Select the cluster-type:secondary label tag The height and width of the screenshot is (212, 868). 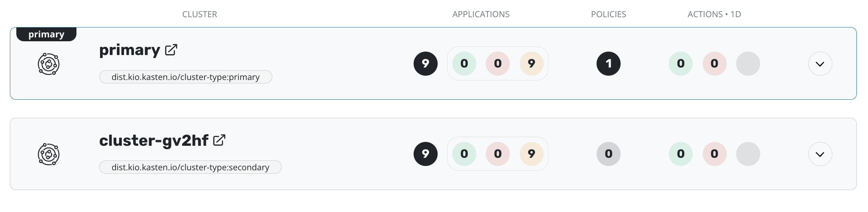pos(190,167)
